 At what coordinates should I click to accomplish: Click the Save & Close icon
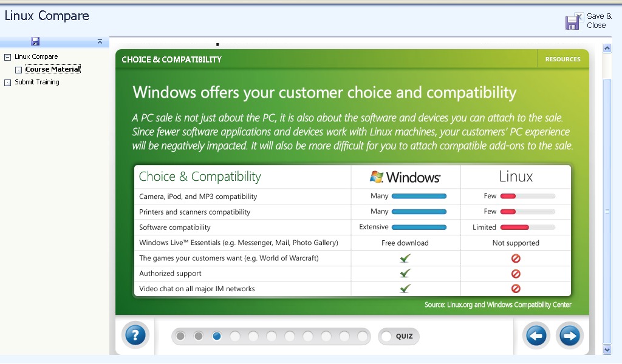574,21
